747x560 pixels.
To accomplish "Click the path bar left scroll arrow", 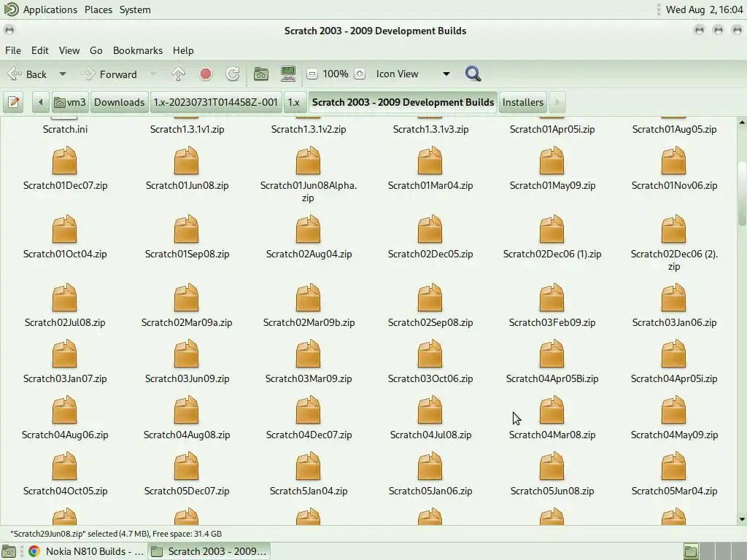I will pos(41,102).
